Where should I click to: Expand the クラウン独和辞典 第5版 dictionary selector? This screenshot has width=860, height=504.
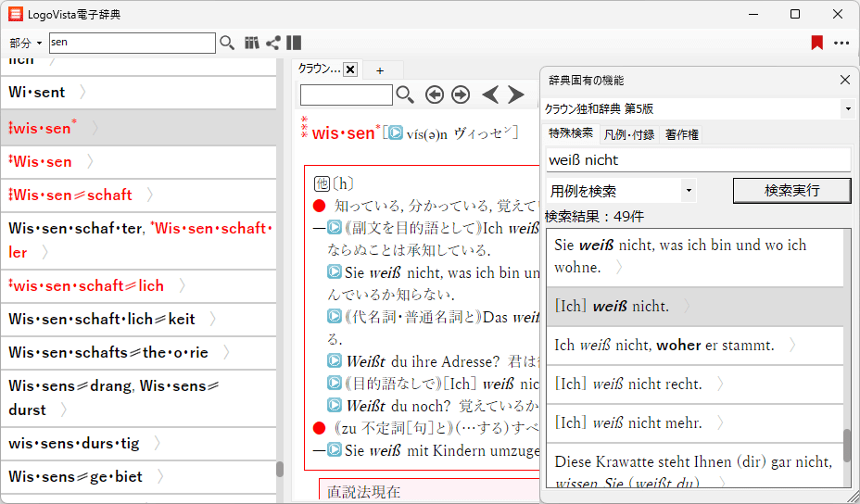pos(847,109)
